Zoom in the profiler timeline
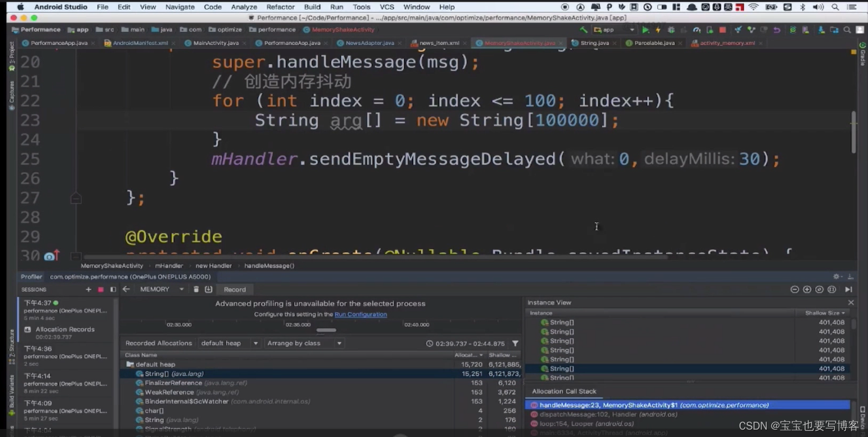Screen dimensions: 868x437 (x=807, y=289)
